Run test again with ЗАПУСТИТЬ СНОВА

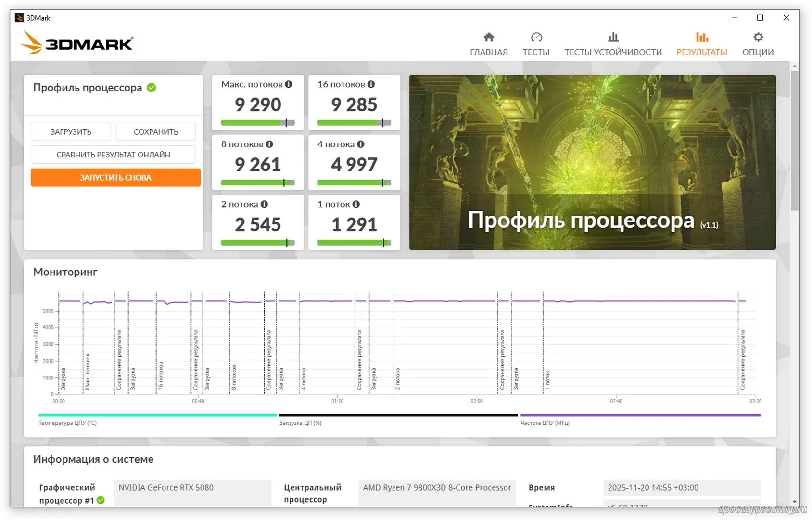(x=115, y=178)
